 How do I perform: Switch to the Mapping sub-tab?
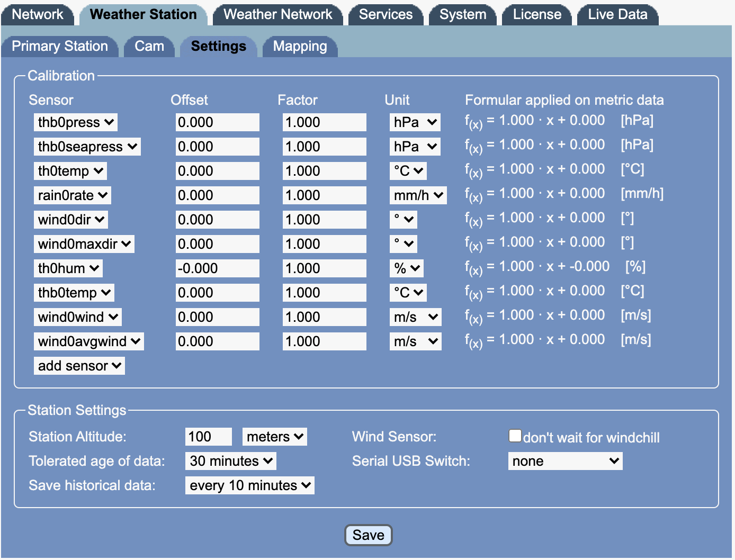click(x=300, y=46)
